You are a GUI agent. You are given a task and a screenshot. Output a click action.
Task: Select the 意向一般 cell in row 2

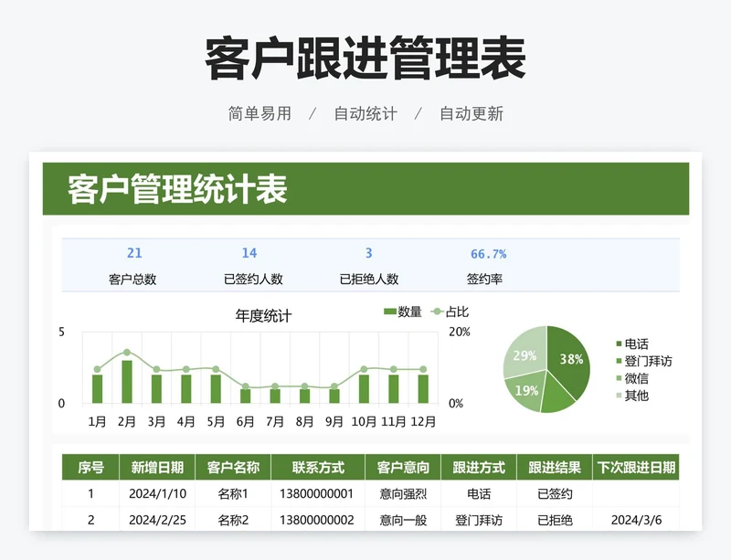pyautogui.click(x=403, y=520)
